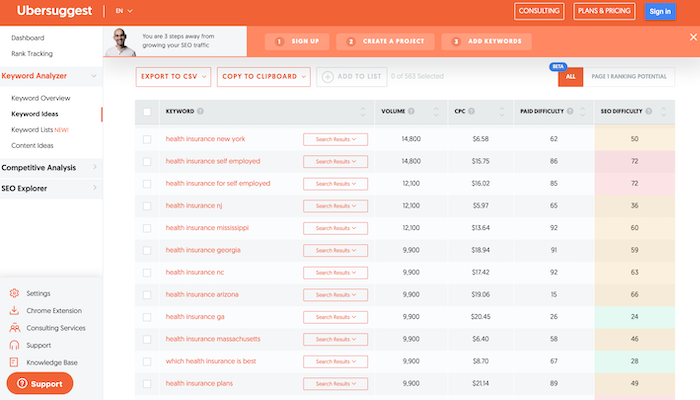Click the Ubersuggest logo
700x400 pixels.
click(x=54, y=11)
